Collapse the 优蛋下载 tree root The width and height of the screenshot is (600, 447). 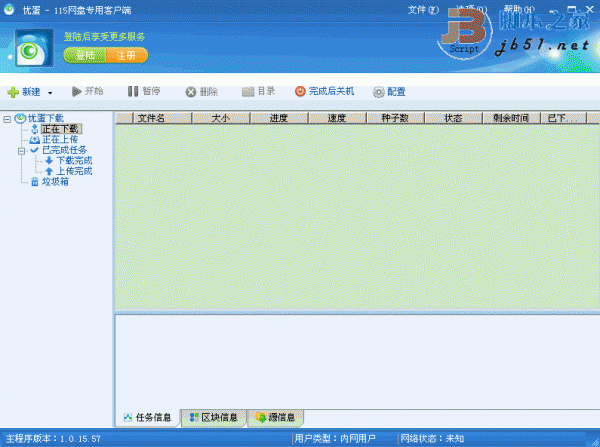pos(7,119)
